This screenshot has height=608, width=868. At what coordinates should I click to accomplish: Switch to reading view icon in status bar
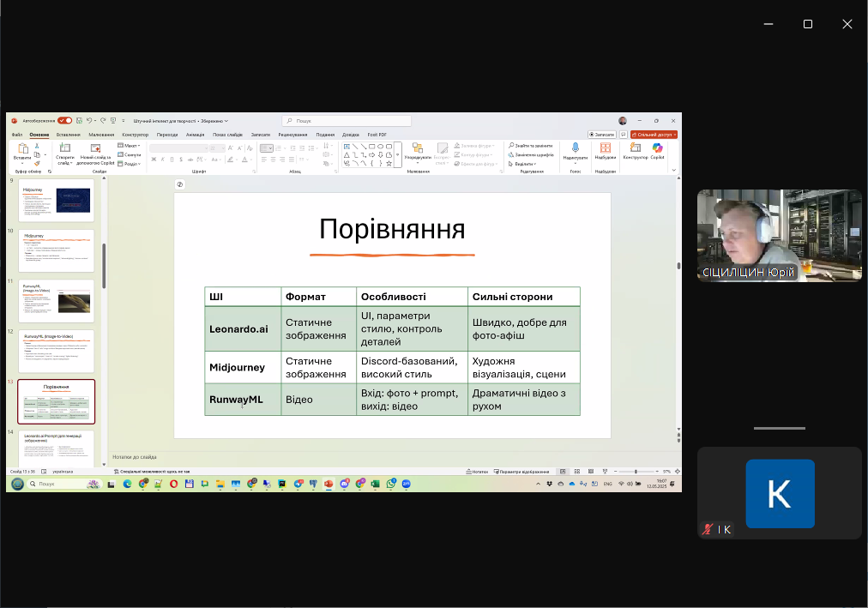[591, 472]
